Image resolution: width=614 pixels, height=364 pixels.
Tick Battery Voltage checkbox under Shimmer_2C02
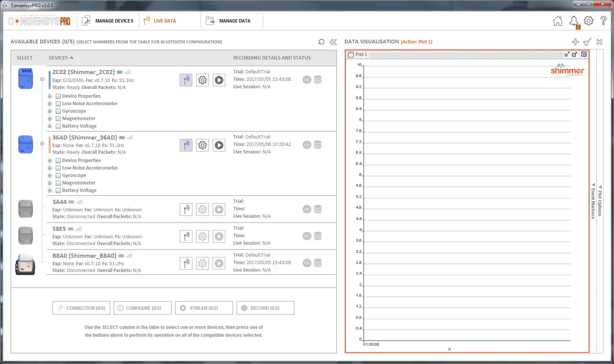coord(58,126)
